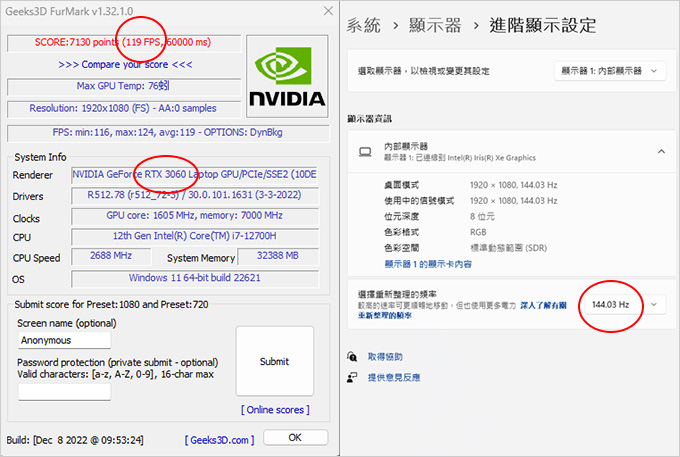Open the 顯示器 1: 內部顯示器 display selector dropdown
Image resolution: width=680 pixels, height=457 pixels.
[x=610, y=71]
